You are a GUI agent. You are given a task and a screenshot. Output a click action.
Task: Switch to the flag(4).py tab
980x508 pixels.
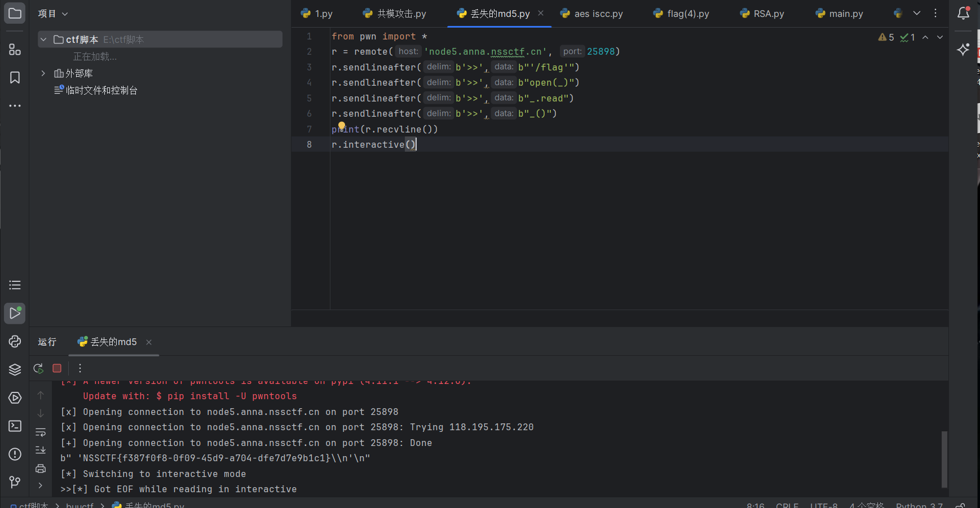[681, 14]
